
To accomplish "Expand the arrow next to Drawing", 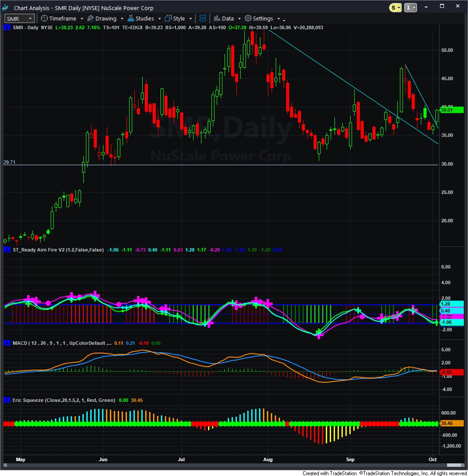I will coord(122,19).
